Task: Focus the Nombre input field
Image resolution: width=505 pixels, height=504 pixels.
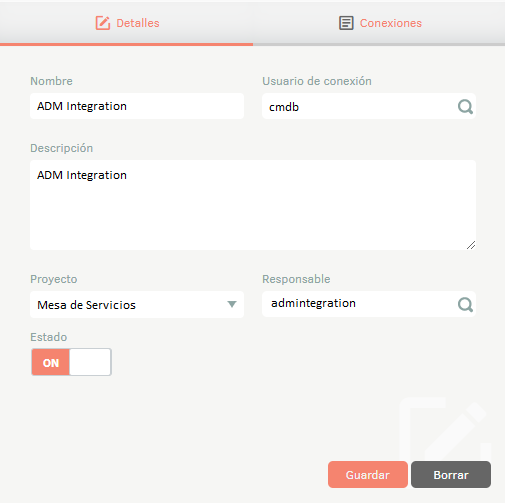Action: pyautogui.click(x=137, y=106)
